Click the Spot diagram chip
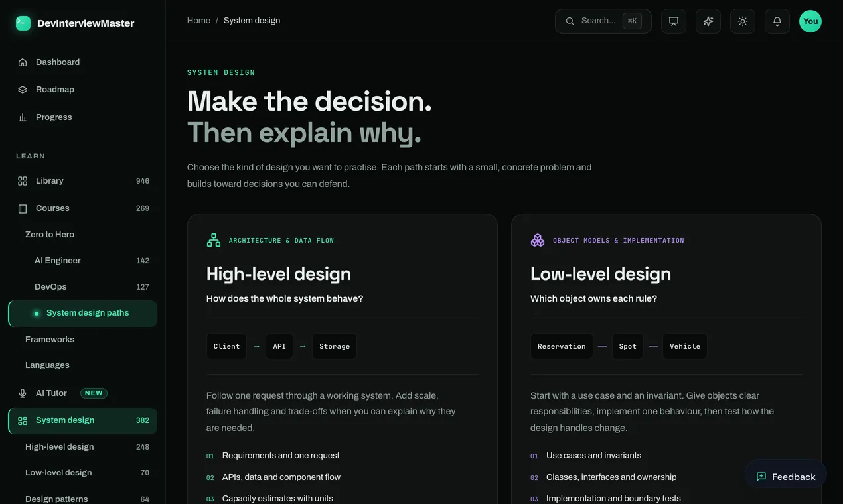Screen dimensions: 843x504 pos(628,346)
